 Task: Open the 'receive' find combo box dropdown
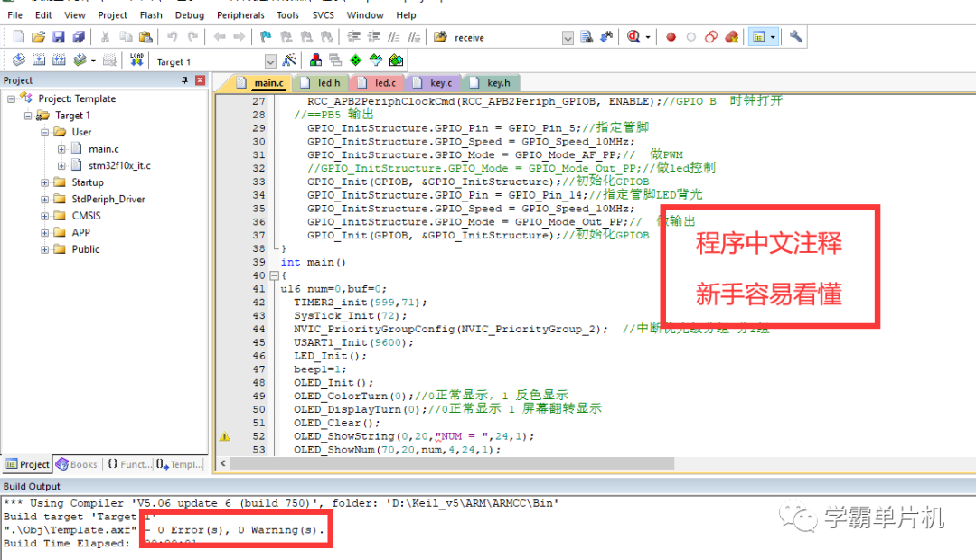pos(568,38)
